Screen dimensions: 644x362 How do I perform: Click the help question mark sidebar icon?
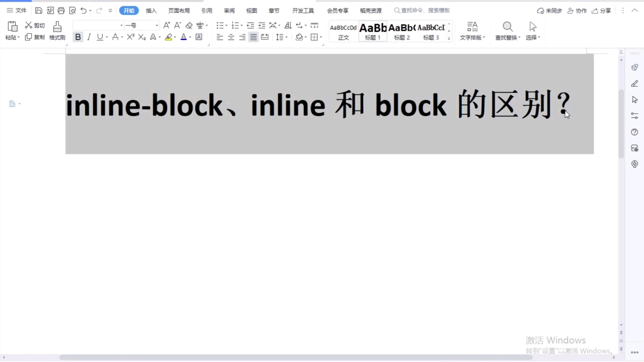pos(634,132)
